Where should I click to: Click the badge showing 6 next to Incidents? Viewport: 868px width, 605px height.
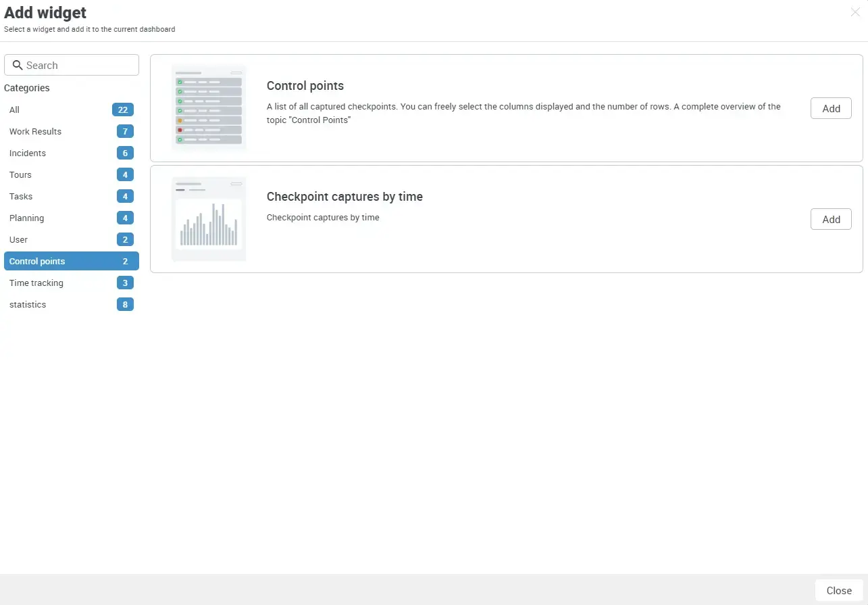[125, 153]
